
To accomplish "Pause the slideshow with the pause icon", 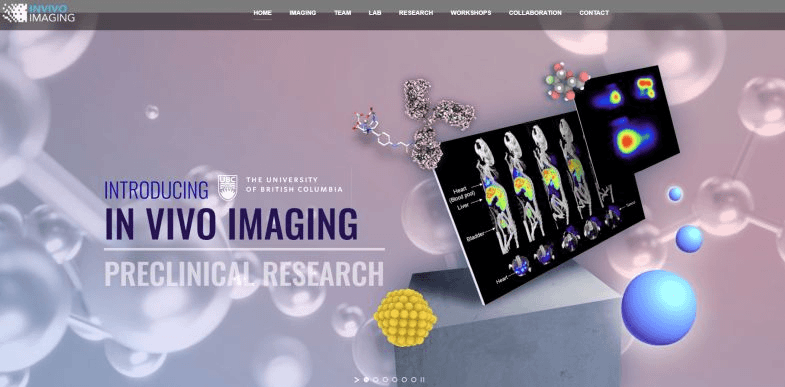I will coord(423,379).
